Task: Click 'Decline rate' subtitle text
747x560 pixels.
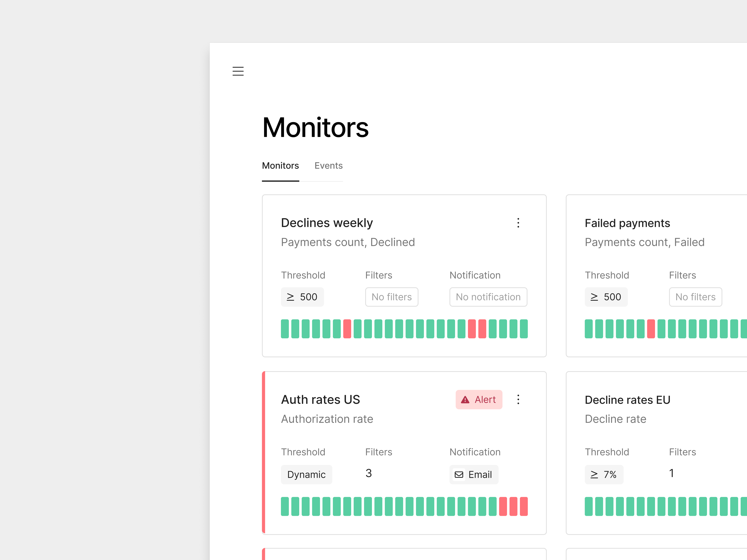Action: click(x=616, y=419)
